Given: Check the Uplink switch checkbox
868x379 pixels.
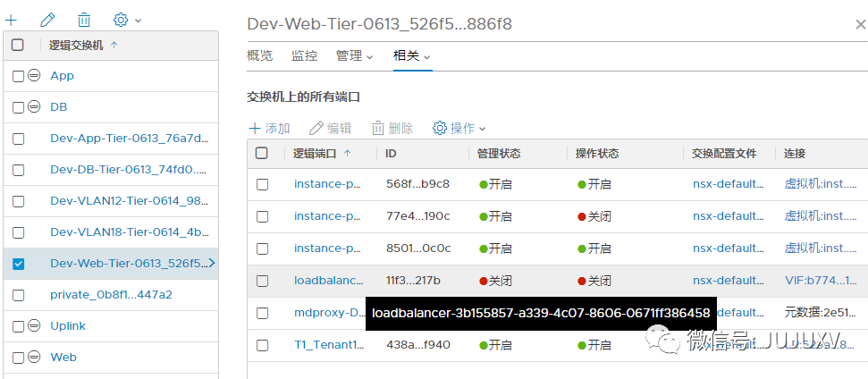Looking at the screenshot, I should click(18, 326).
